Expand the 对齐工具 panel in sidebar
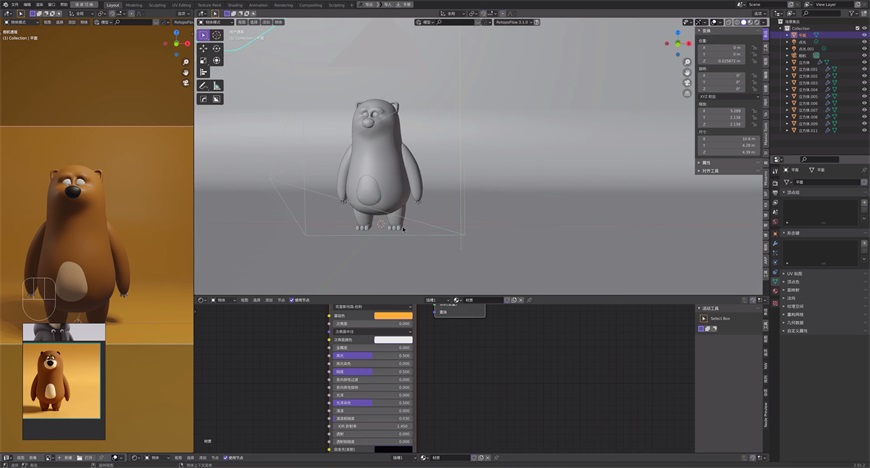This screenshot has width=870, height=468. (729, 171)
